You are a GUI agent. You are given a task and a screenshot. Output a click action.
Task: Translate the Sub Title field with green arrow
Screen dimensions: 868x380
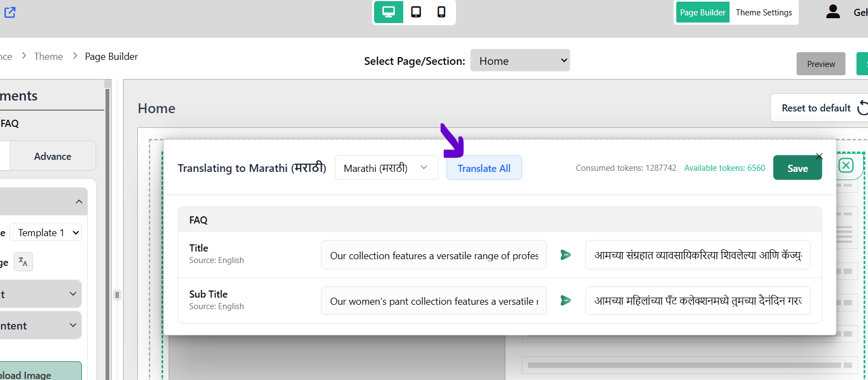tap(565, 300)
